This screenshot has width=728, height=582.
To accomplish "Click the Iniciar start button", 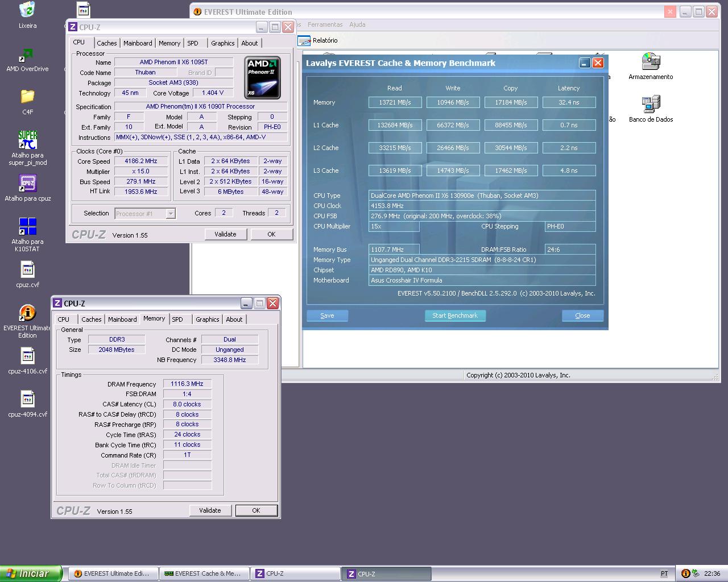I will [x=31, y=573].
